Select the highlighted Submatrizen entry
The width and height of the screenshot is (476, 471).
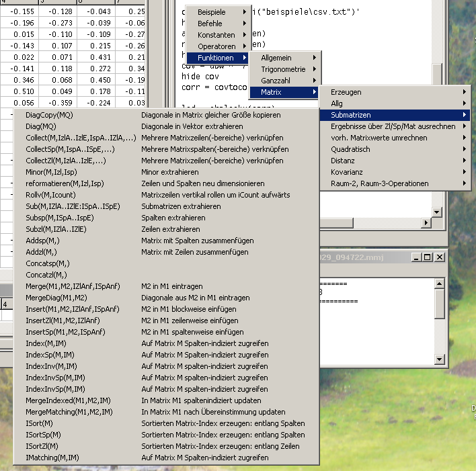[x=395, y=115]
